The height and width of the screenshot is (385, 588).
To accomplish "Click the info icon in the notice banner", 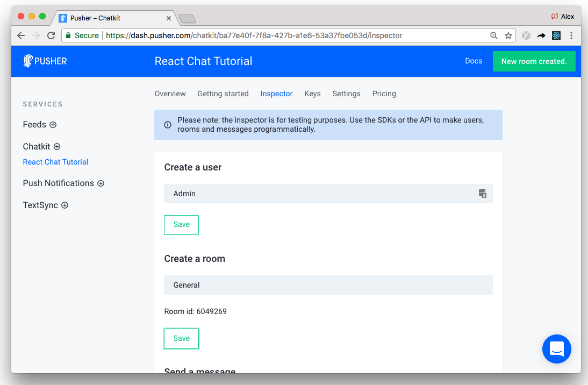I will click(x=168, y=125).
